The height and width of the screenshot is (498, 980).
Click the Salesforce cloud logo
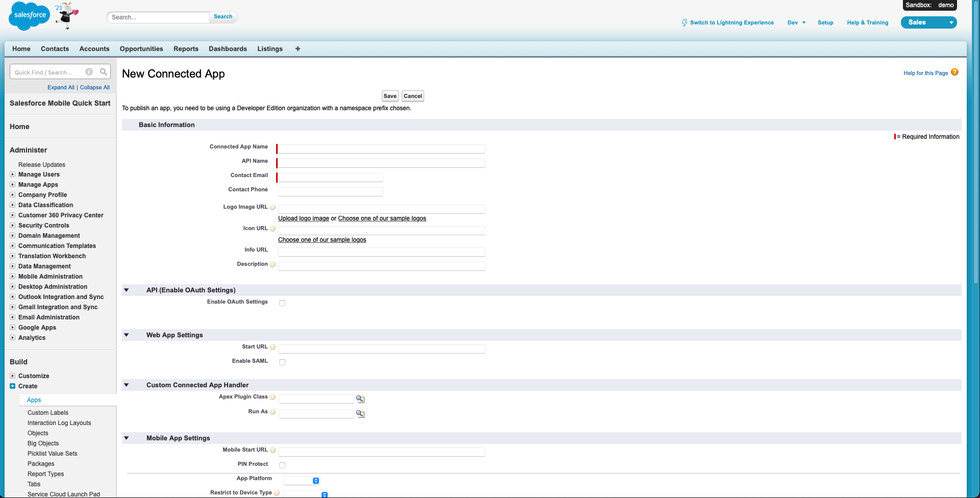coord(30,16)
